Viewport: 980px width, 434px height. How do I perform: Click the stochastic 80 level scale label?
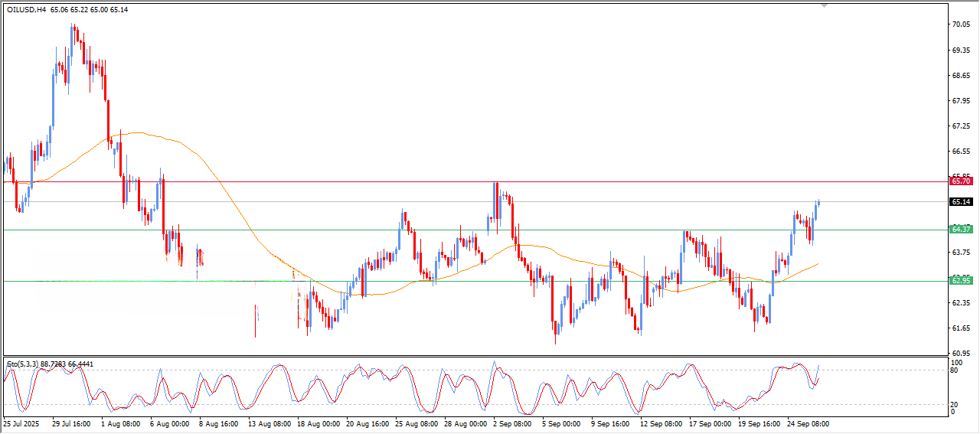click(x=954, y=370)
